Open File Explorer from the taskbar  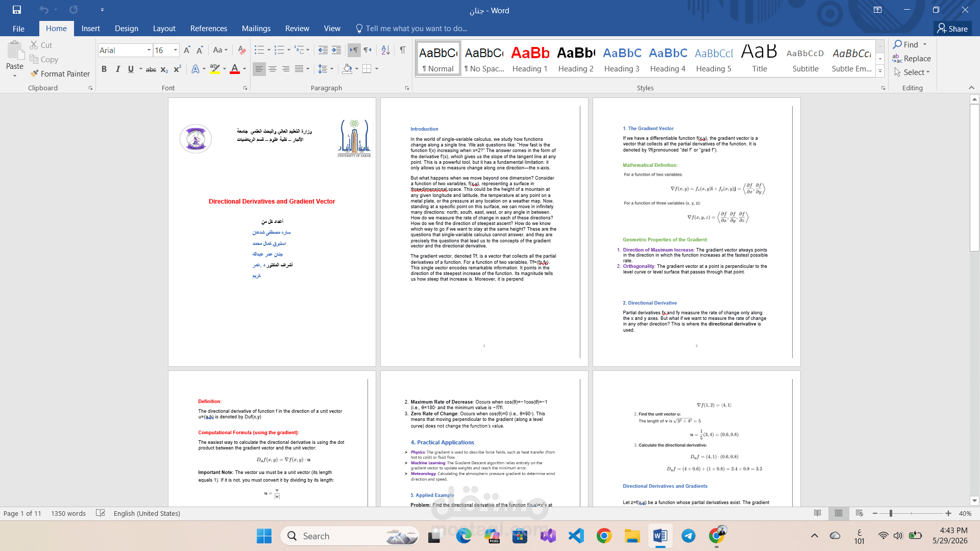coord(632,536)
